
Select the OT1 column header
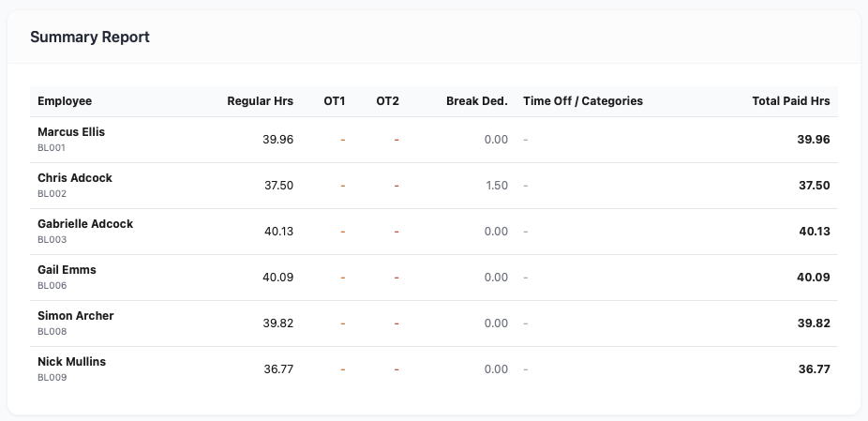tap(335, 101)
